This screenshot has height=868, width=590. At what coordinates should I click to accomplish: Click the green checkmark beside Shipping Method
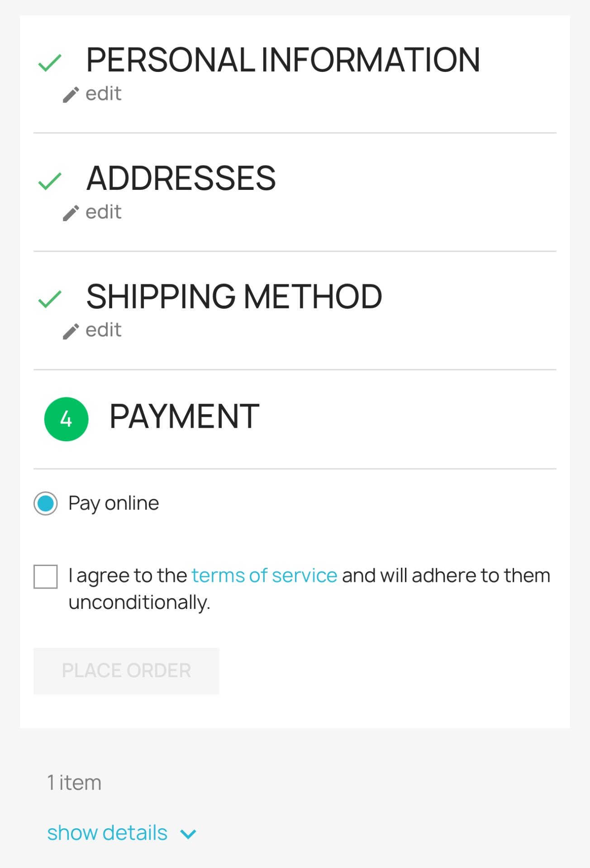[50, 299]
